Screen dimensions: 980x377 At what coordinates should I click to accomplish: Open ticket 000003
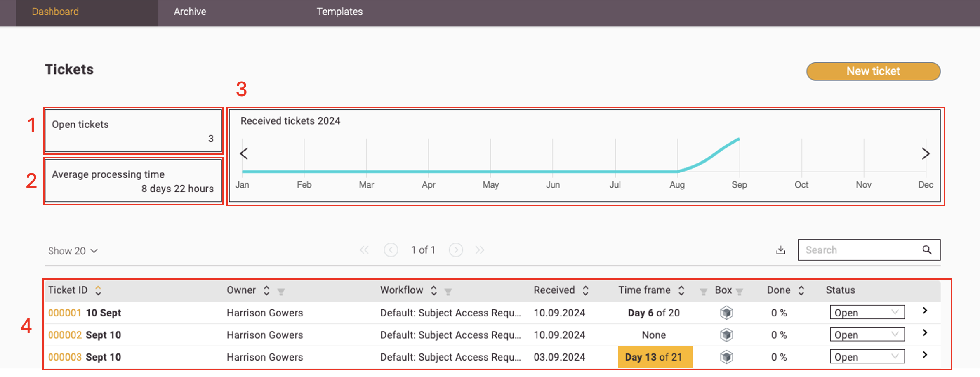click(x=65, y=357)
